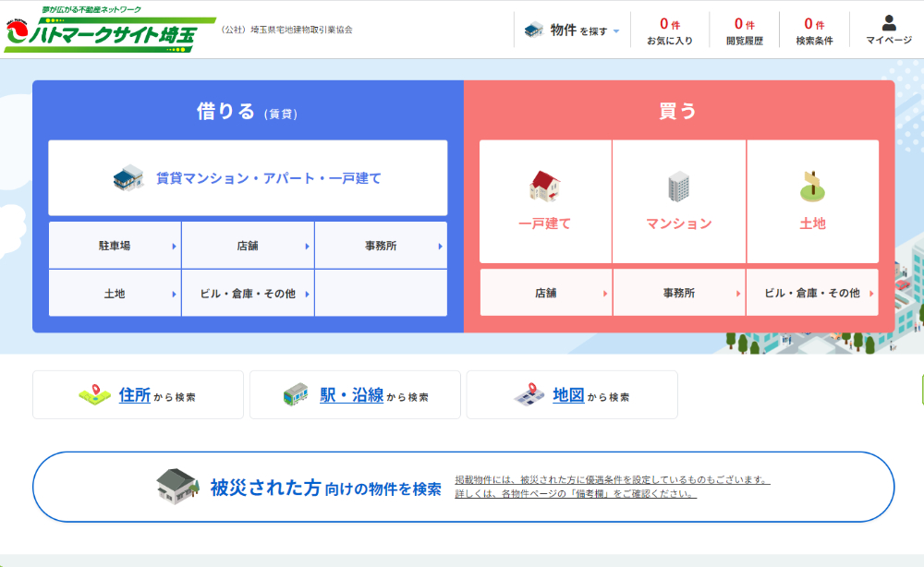Click the train icon for 駅・沿線 search
Viewport: 924px width, 567px height.
click(296, 395)
